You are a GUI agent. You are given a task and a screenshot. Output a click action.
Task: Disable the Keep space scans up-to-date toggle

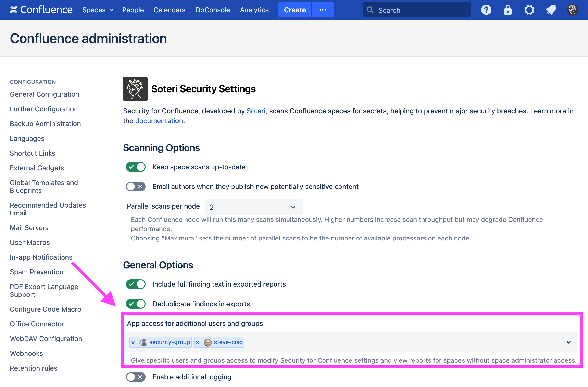pos(136,167)
